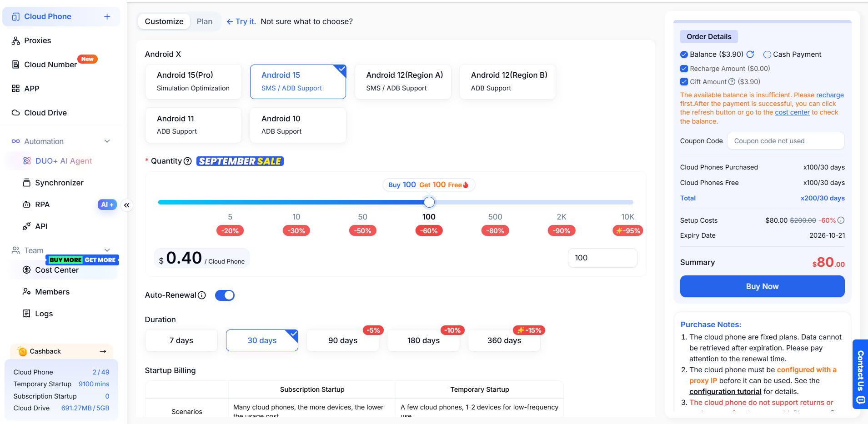
Task: Toggle the Auto-Renewal switch
Action: (225, 295)
